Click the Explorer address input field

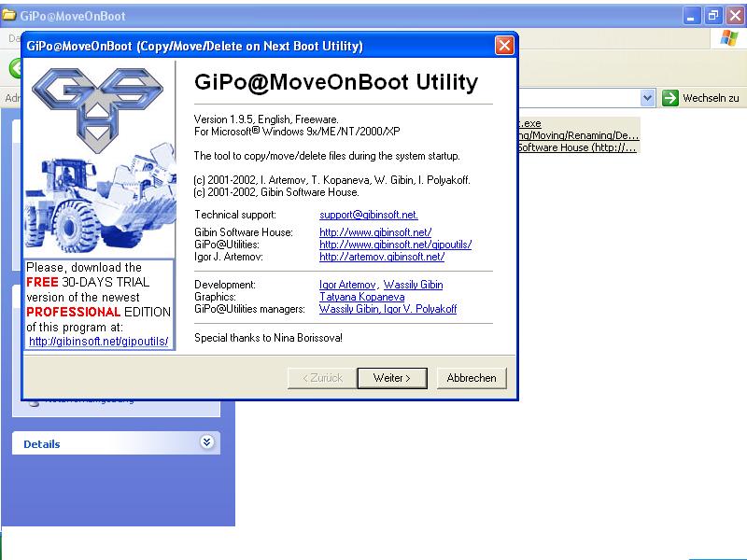[x=579, y=98]
